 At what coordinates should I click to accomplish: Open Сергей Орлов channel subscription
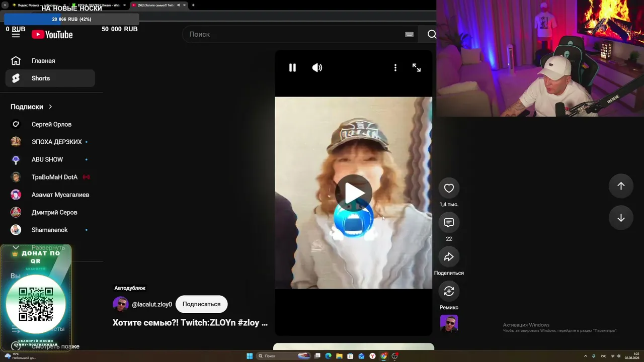pos(50,124)
